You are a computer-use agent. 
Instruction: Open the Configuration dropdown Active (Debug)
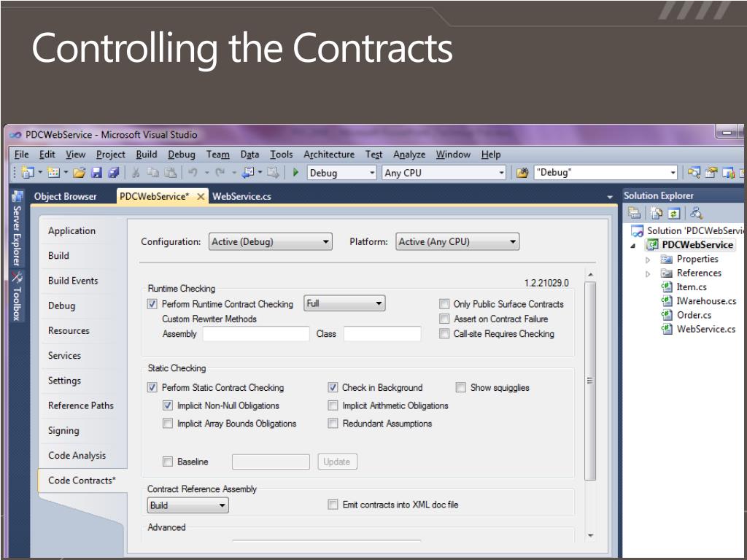(270, 241)
